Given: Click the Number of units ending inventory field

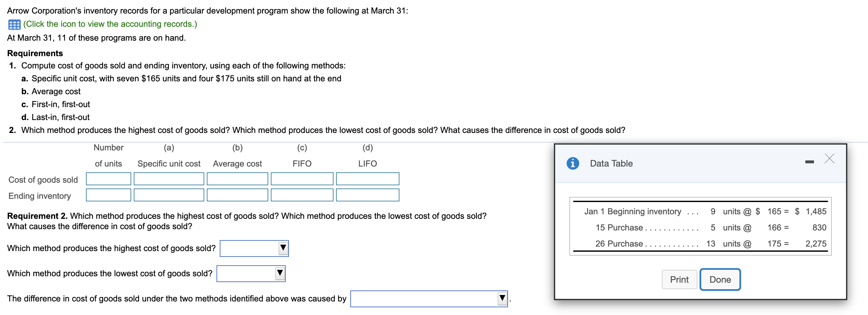Looking at the screenshot, I should (109, 195).
